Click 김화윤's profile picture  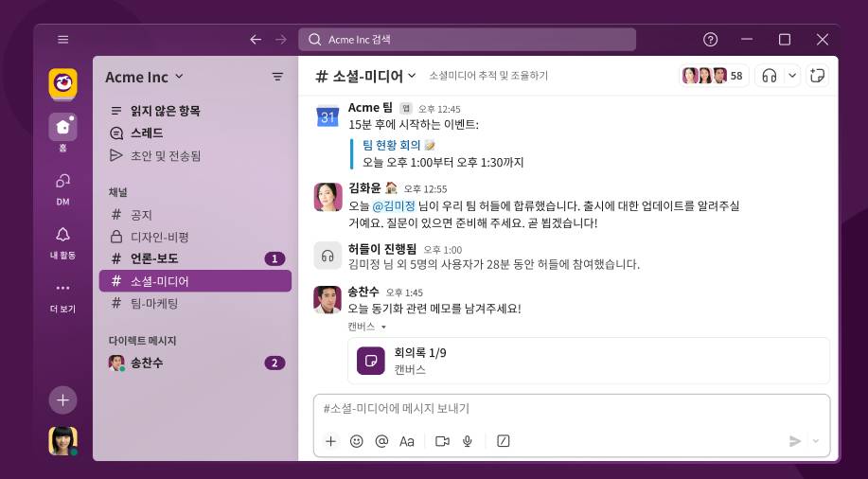pyautogui.click(x=328, y=197)
